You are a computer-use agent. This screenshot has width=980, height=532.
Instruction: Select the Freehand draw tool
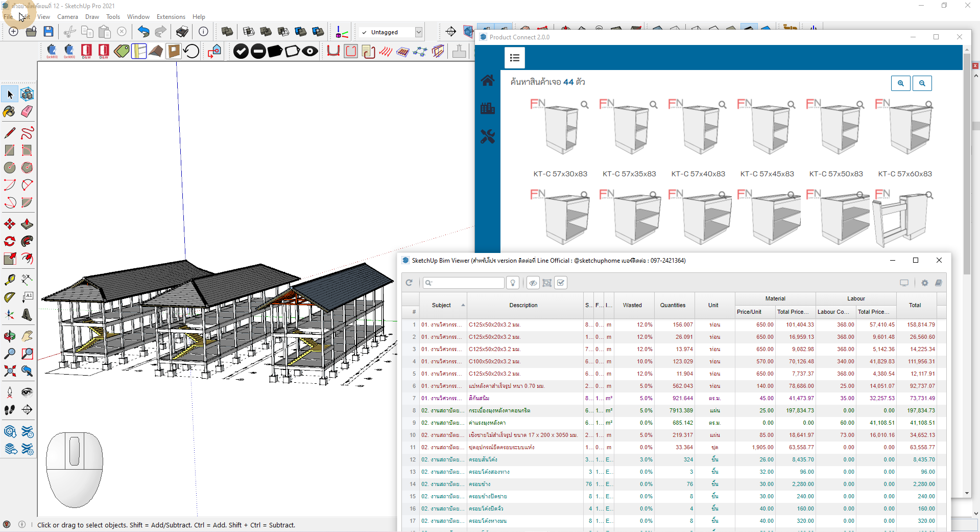(27, 133)
